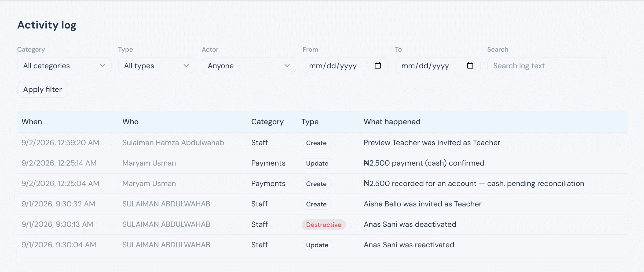This screenshot has width=644, height=272.
Task: Click the When column header
Action: [32, 121]
